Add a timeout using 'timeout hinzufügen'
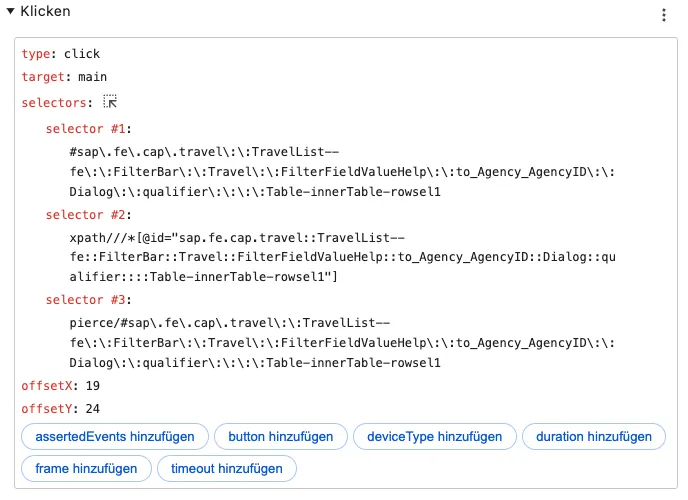The width and height of the screenshot is (688, 500). (226, 468)
